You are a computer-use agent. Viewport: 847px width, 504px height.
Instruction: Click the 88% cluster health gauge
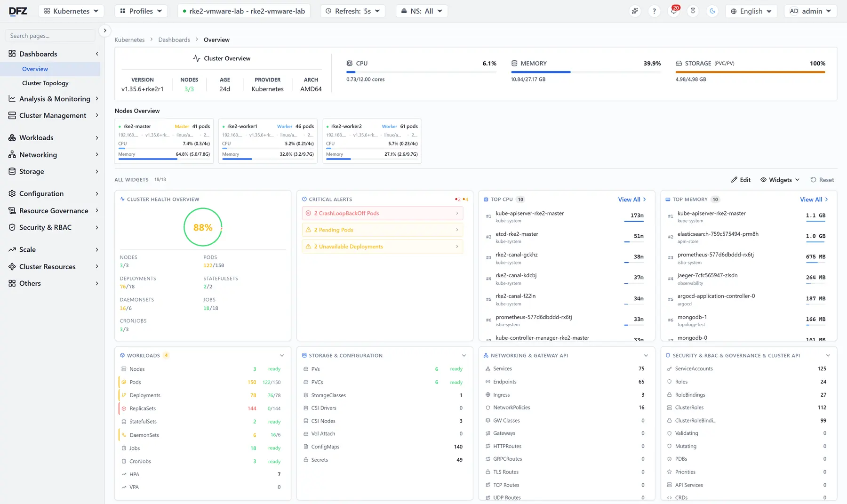click(x=203, y=227)
